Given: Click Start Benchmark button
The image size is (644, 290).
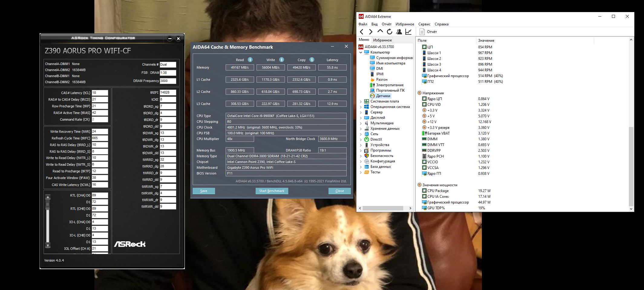Looking at the screenshot, I should [272, 191].
